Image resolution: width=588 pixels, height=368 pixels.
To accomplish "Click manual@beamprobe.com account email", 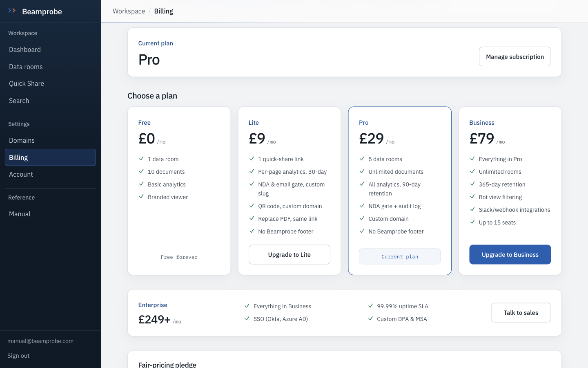I will (40, 341).
